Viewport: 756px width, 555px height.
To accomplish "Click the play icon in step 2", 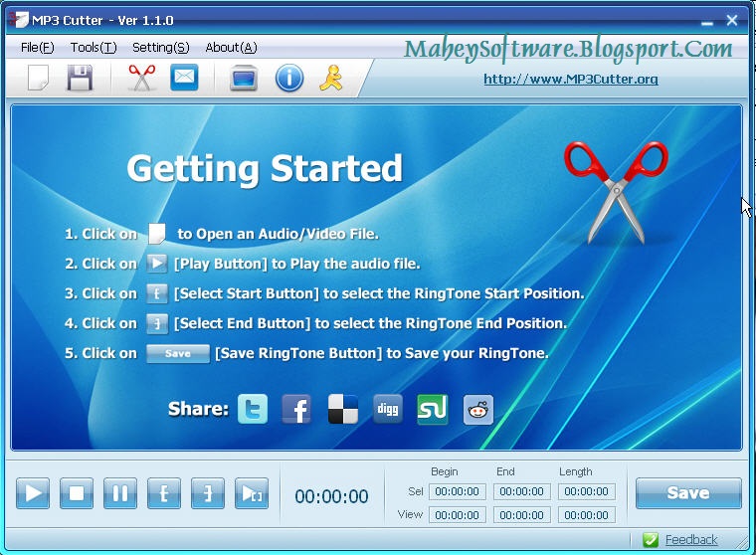I will click(x=157, y=264).
